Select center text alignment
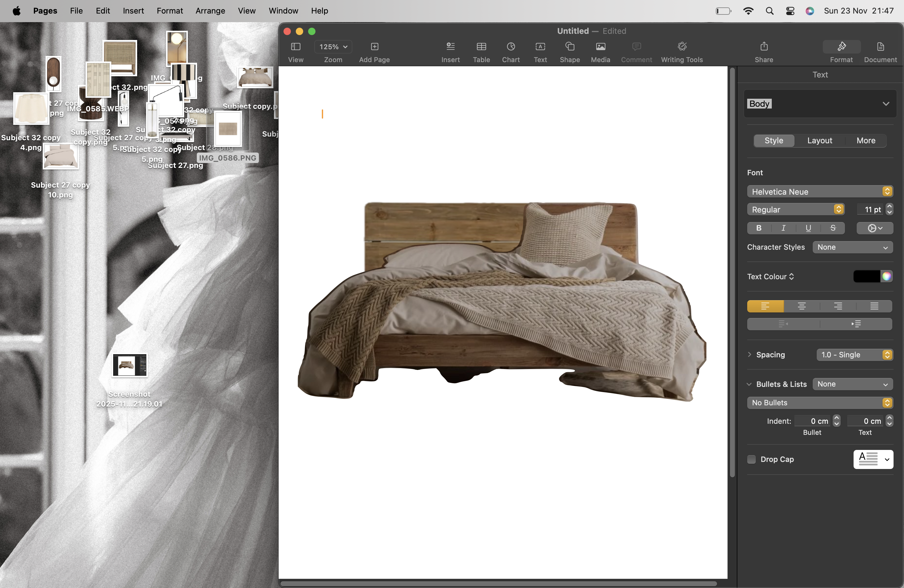This screenshot has width=904, height=588. 801,306
